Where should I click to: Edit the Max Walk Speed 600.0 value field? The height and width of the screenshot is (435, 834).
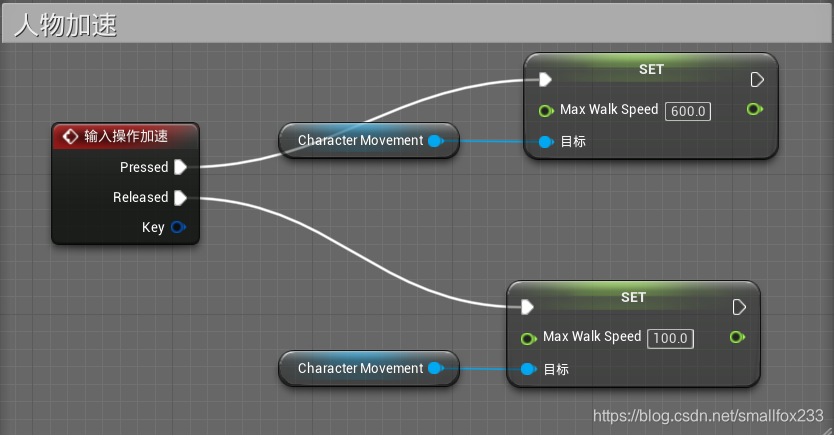[688, 111]
